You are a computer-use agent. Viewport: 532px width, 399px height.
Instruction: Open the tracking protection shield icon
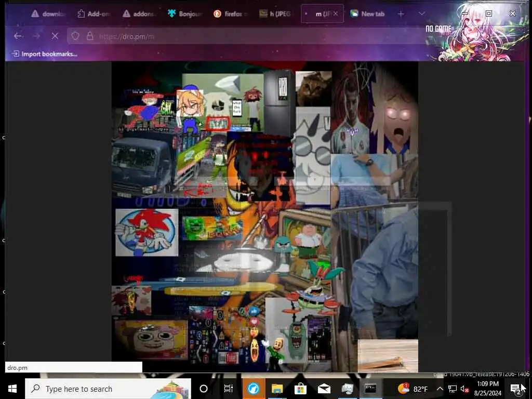pos(75,36)
